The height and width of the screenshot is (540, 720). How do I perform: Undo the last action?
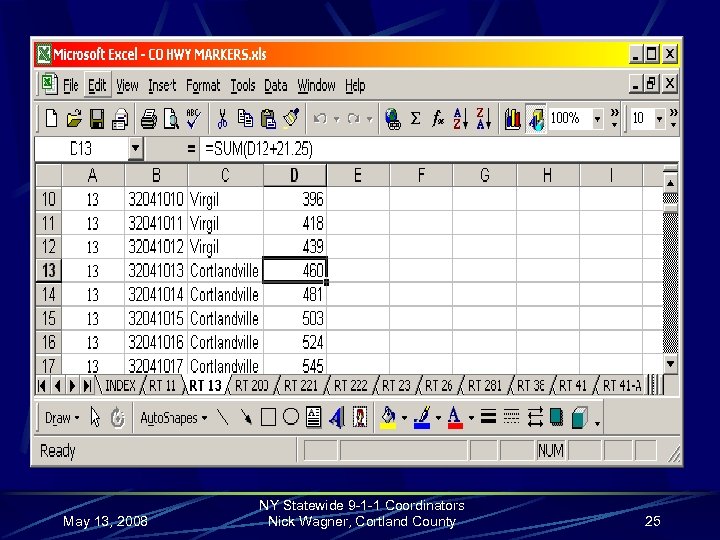coord(320,119)
